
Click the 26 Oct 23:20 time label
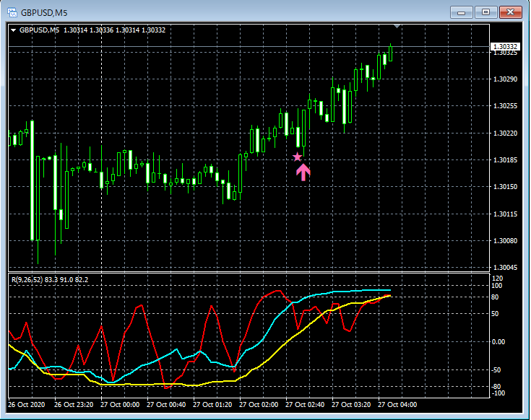pyautogui.click(x=74, y=405)
